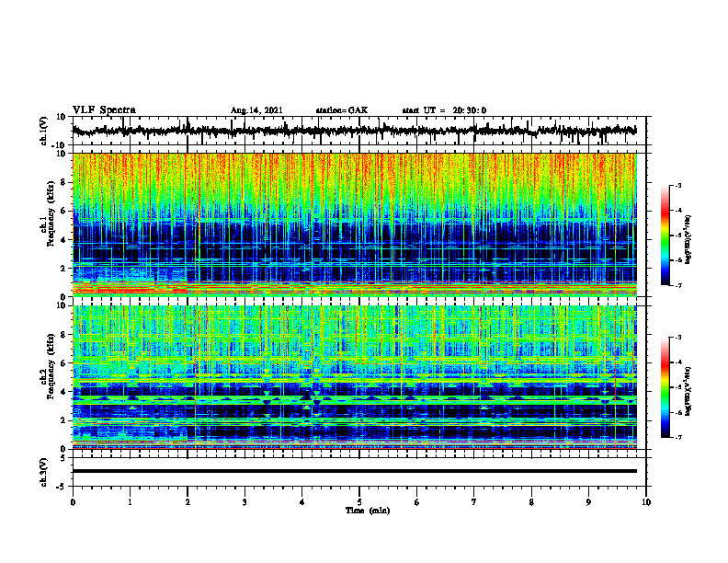Click the 'VLF Spectra' title text
Screen dimensions: 728x563
click(104, 109)
